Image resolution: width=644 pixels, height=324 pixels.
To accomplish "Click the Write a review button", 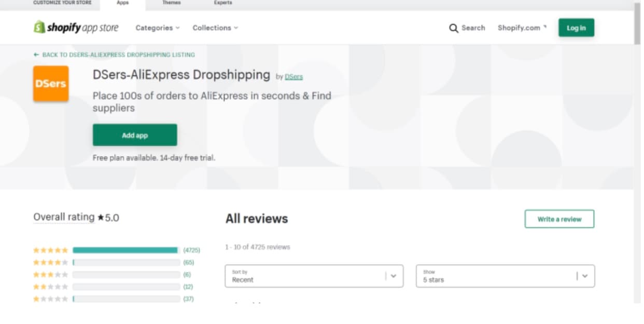I will [559, 219].
